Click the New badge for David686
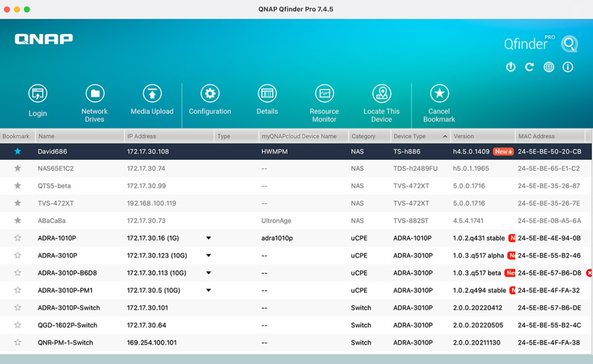 (504, 152)
